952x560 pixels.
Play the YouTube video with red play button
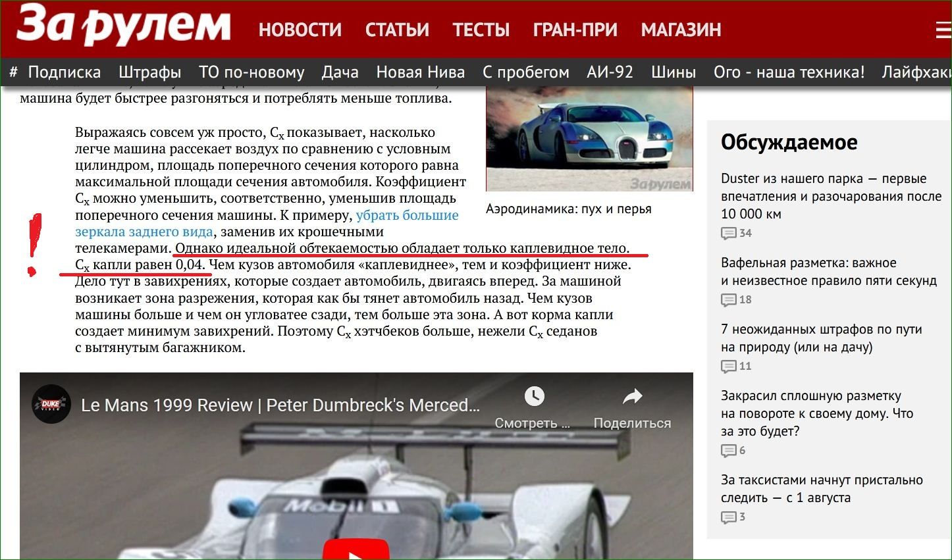tap(356, 549)
